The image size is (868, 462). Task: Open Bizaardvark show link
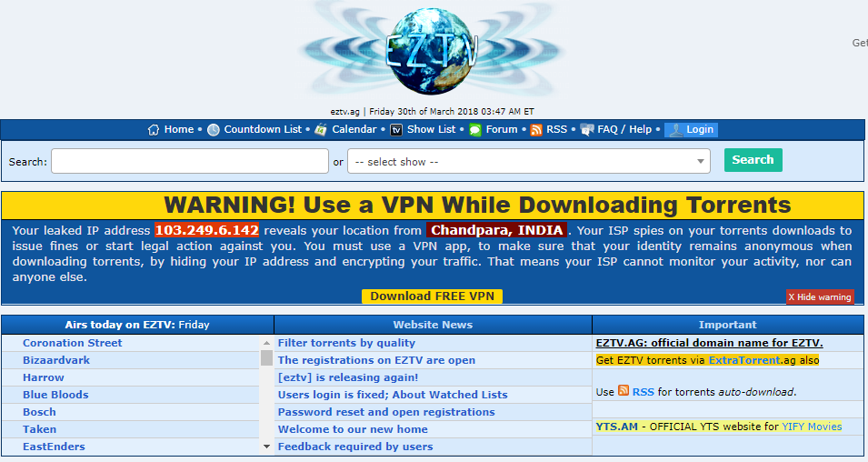tap(56, 360)
